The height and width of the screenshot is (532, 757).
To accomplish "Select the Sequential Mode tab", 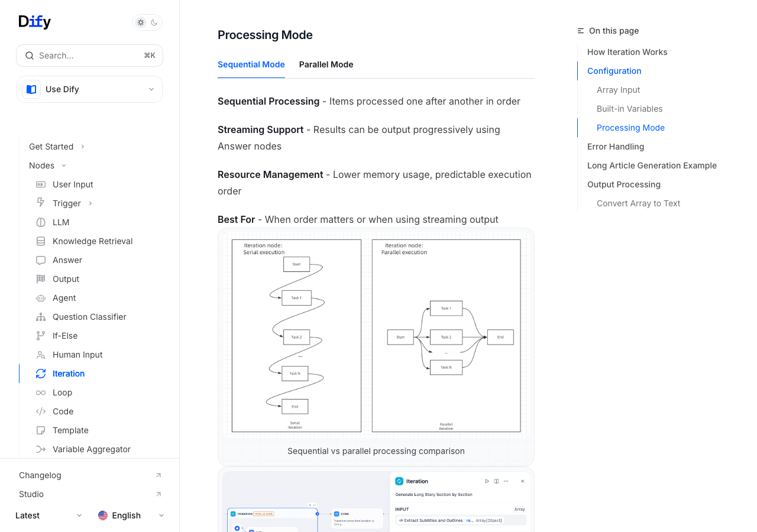I will pyautogui.click(x=251, y=64).
